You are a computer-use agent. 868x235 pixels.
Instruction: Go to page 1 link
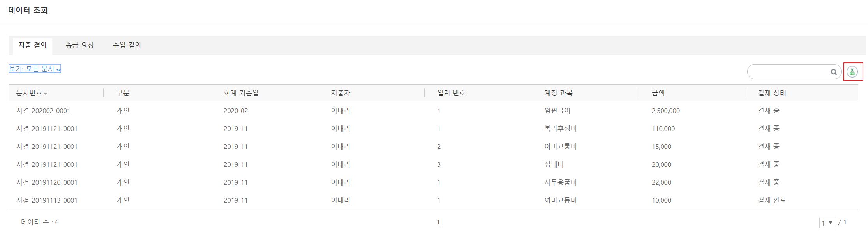point(438,222)
